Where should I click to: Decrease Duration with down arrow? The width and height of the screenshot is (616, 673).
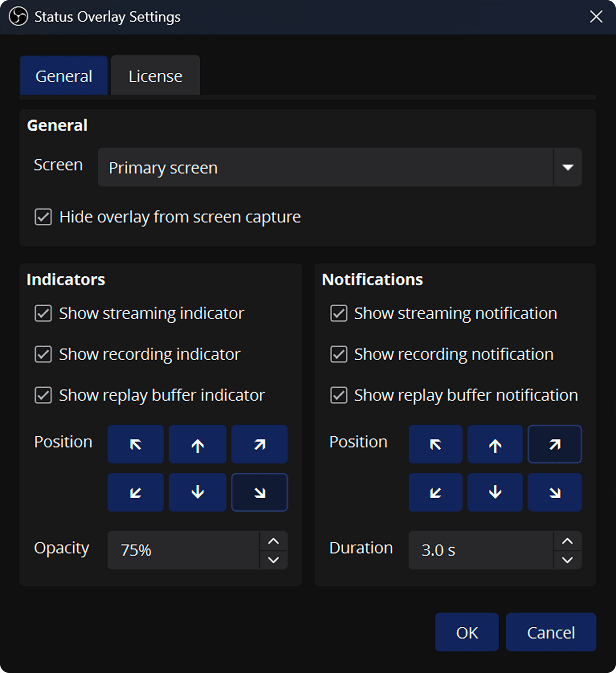click(x=567, y=560)
